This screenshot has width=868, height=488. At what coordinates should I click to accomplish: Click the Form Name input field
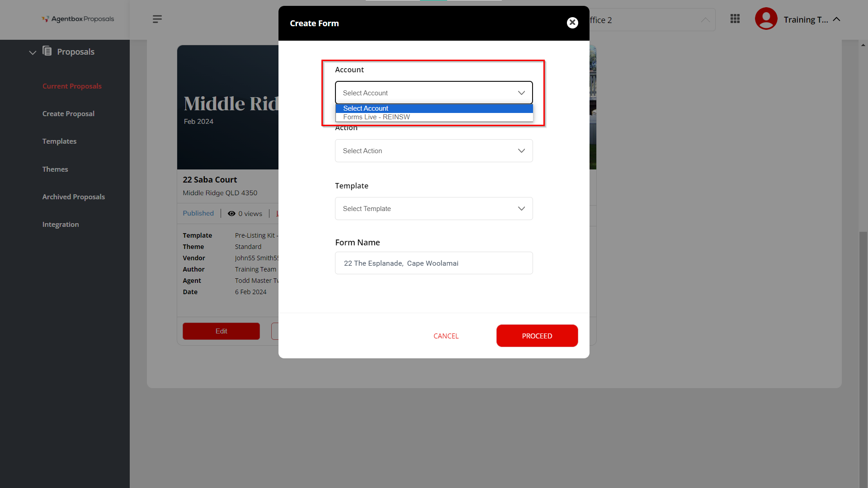coord(434,263)
